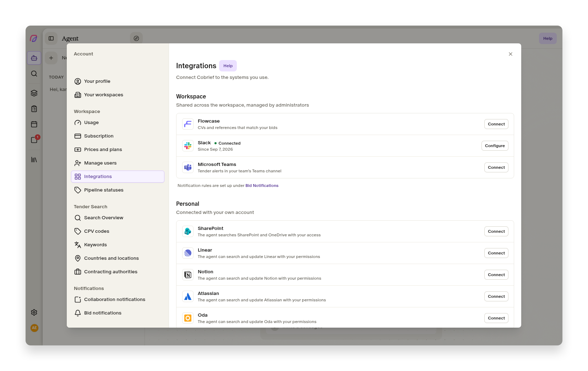Open settings gear in left rail
This screenshot has height=371, width=588.
(34, 312)
